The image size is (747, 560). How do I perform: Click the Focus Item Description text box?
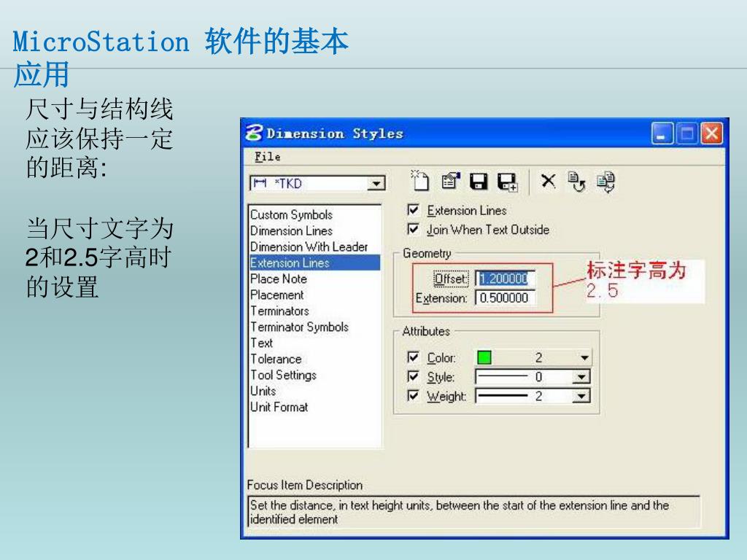tap(474, 512)
